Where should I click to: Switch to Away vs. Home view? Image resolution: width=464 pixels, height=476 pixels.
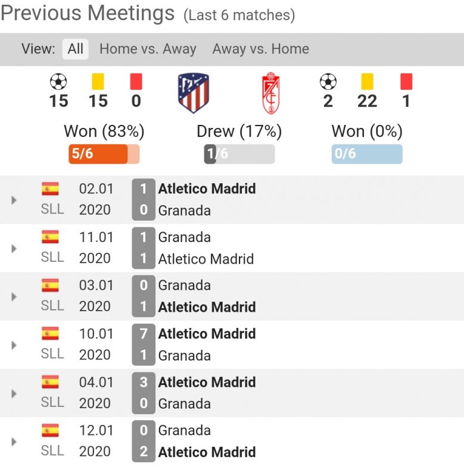260,49
